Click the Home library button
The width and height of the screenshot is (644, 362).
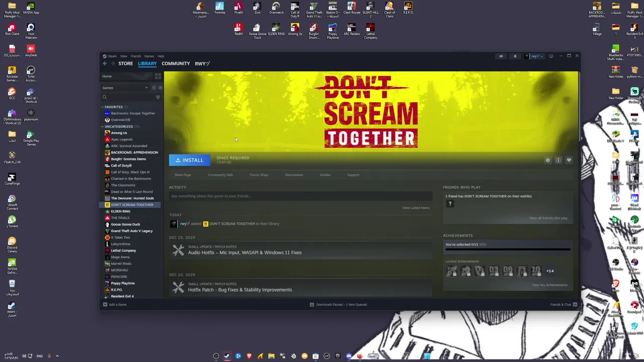click(127, 76)
